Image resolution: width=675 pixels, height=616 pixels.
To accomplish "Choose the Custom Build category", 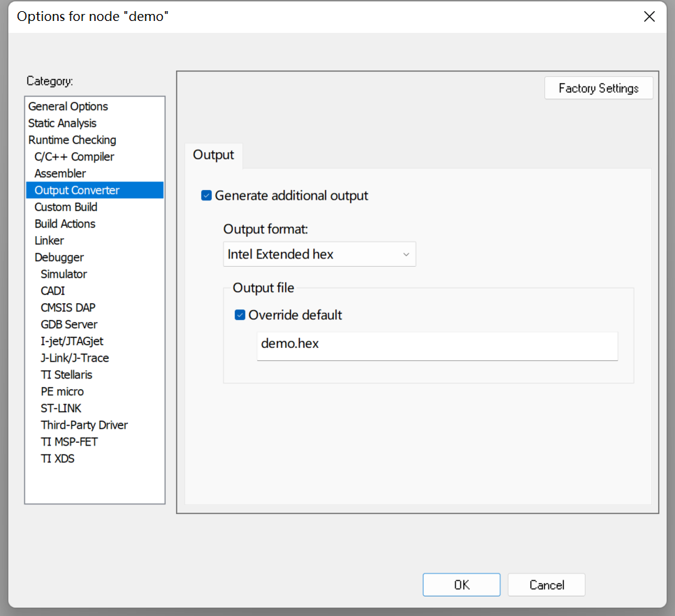I will click(x=66, y=207).
